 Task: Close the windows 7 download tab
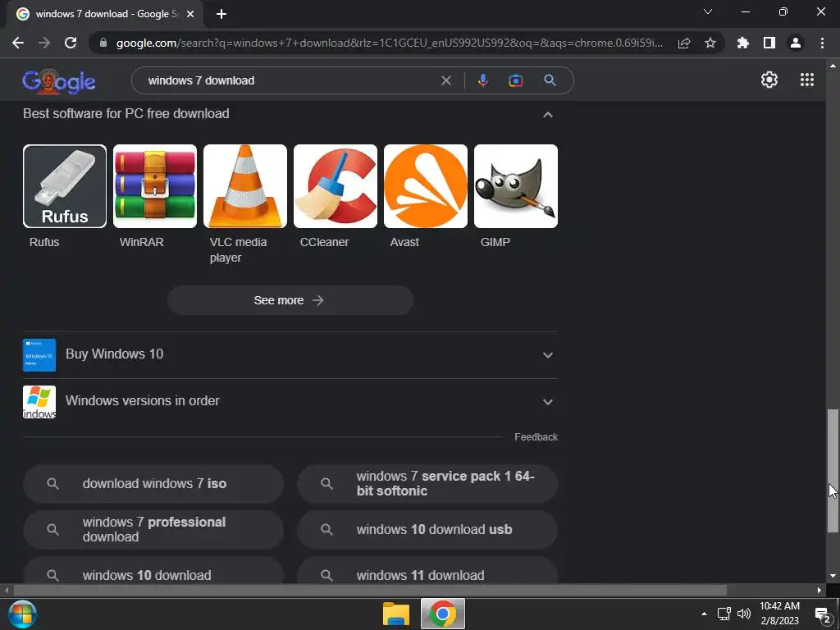point(190,14)
